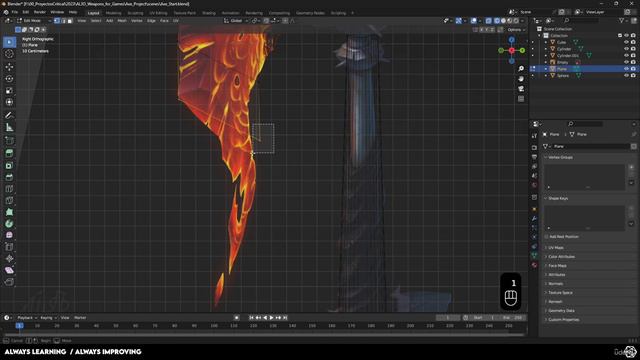Choose the Bevel tool

[9, 177]
